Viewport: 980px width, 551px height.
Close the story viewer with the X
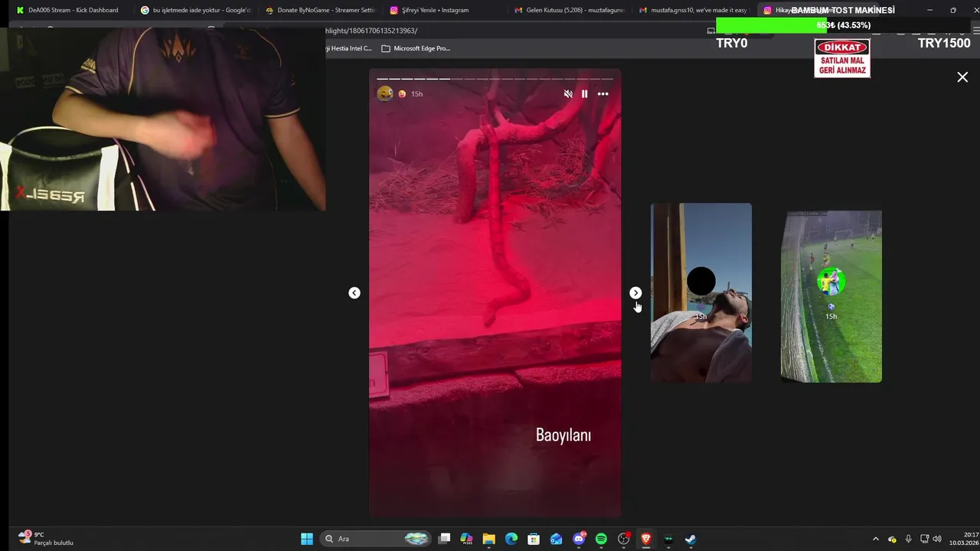pyautogui.click(x=962, y=77)
